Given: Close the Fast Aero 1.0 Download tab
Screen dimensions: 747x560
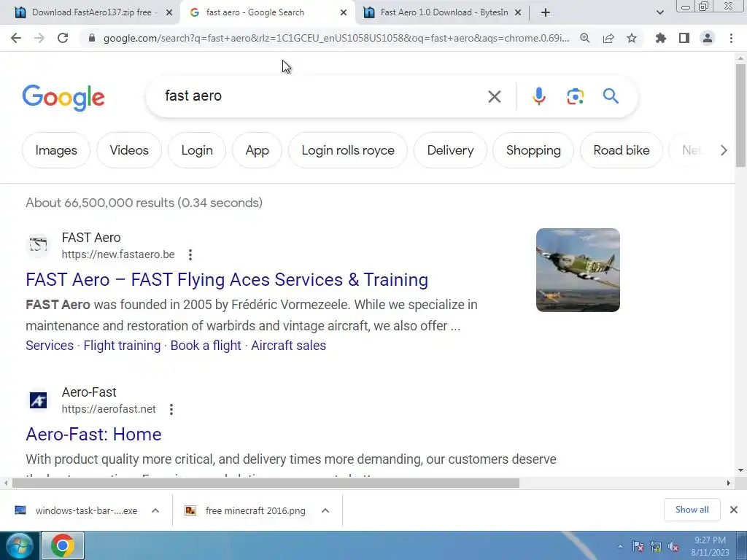Looking at the screenshot, I should pos(519,13).
